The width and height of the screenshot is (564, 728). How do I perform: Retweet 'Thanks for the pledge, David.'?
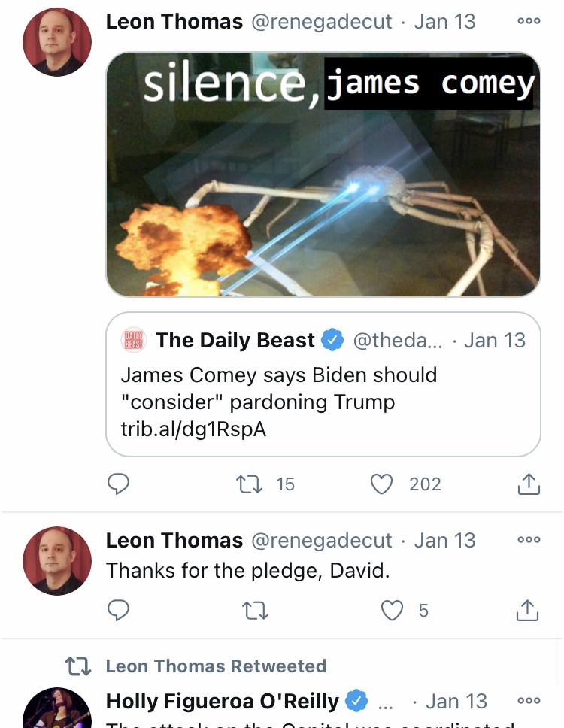(x=255, y=610)
